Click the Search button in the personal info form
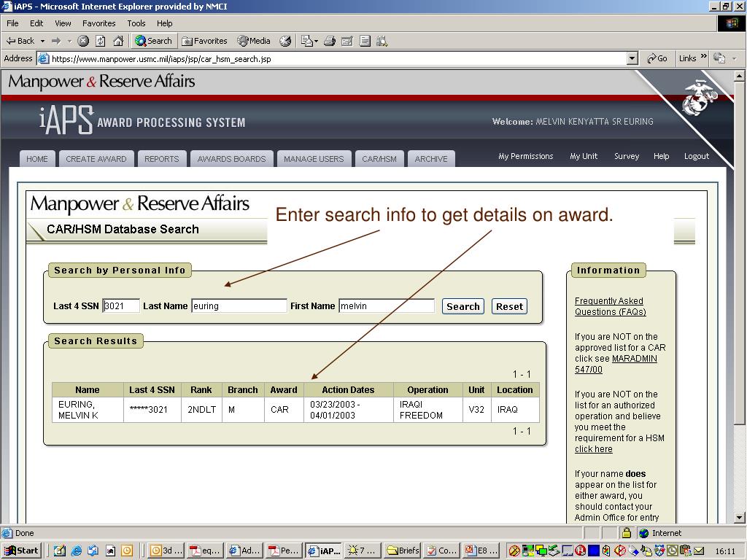Screen dimensions: 747x560 pos(463,306)
